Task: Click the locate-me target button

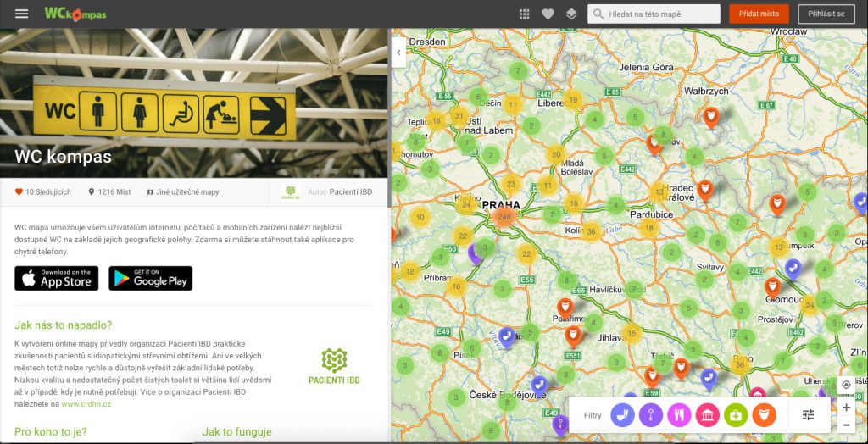Action: pos(846,385)
